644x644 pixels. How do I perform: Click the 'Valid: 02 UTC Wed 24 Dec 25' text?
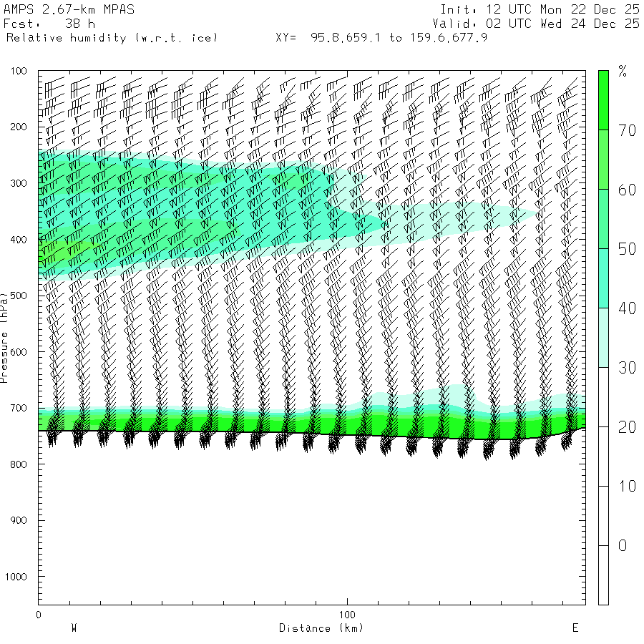coord(535,24)
